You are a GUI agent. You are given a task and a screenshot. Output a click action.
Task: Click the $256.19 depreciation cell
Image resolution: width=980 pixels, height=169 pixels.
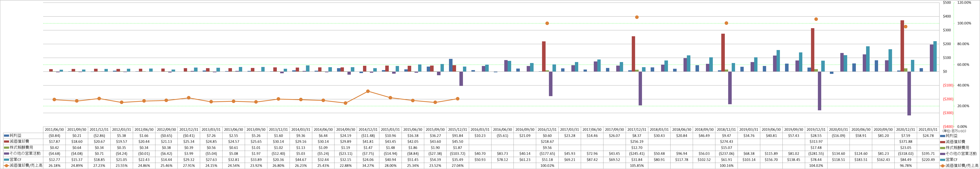(x=637, y=142)
